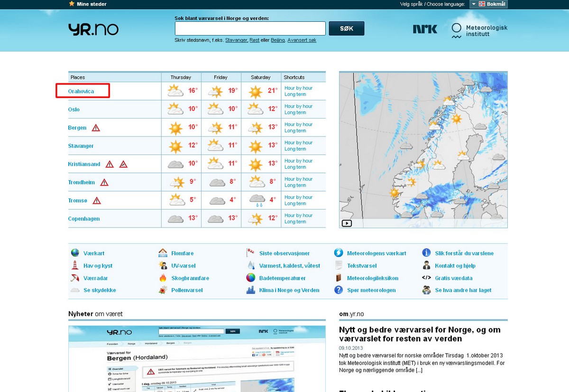This screenshot has width=569, height=392.
Task: Click the Skogbrannfare flame icon
Action: (163, 278)
